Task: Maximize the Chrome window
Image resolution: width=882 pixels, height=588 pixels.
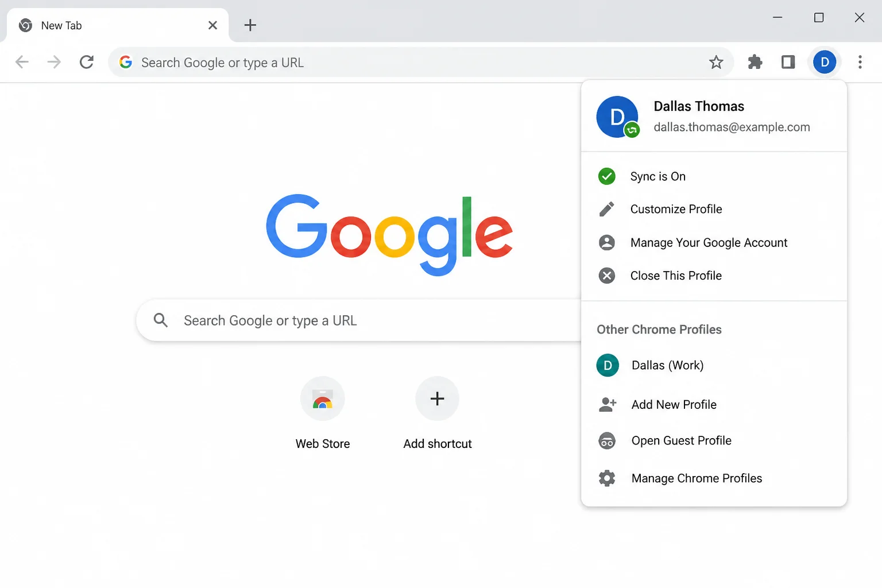Action: (x=819, y=17)
